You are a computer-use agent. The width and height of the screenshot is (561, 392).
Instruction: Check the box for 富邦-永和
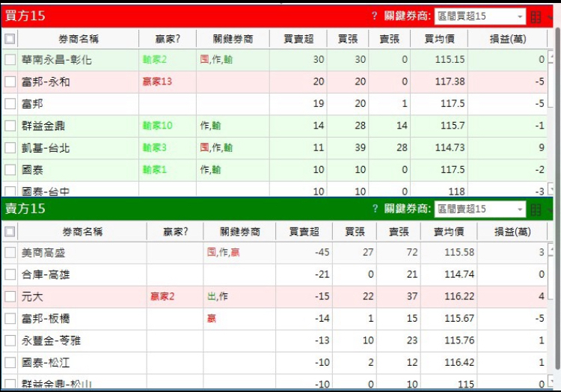click(x=10, y=82)
